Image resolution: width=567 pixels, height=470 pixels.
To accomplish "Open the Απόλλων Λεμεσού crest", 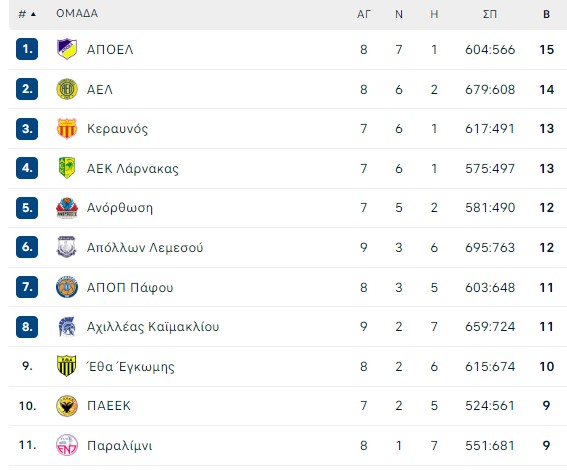I will 67,247.
